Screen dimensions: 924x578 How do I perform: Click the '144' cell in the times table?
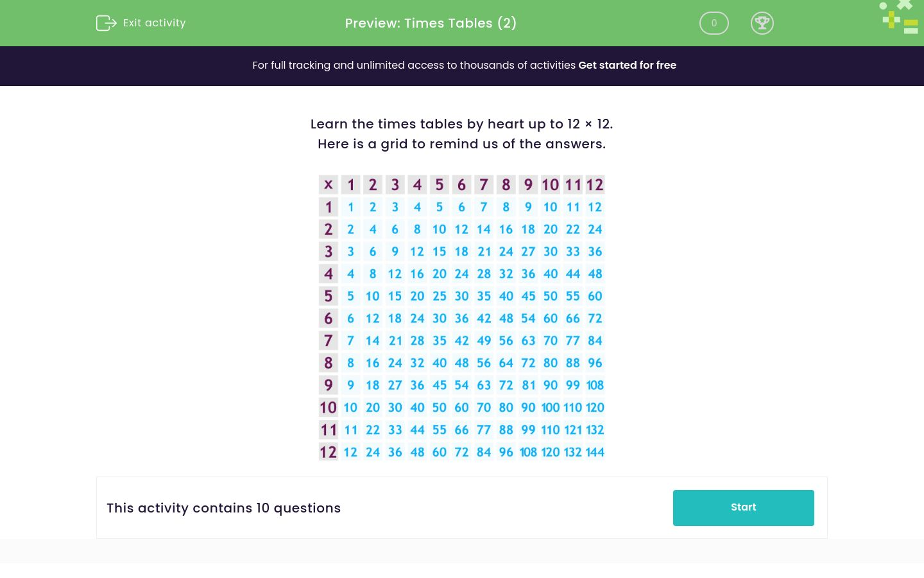click(x=595, y=452)
